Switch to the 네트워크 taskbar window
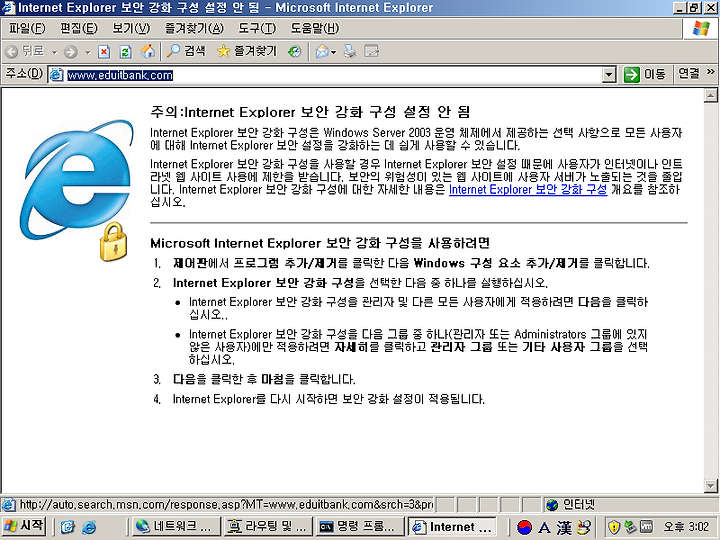This screenshot has width=720, height=540. click(x=175, y=527)
